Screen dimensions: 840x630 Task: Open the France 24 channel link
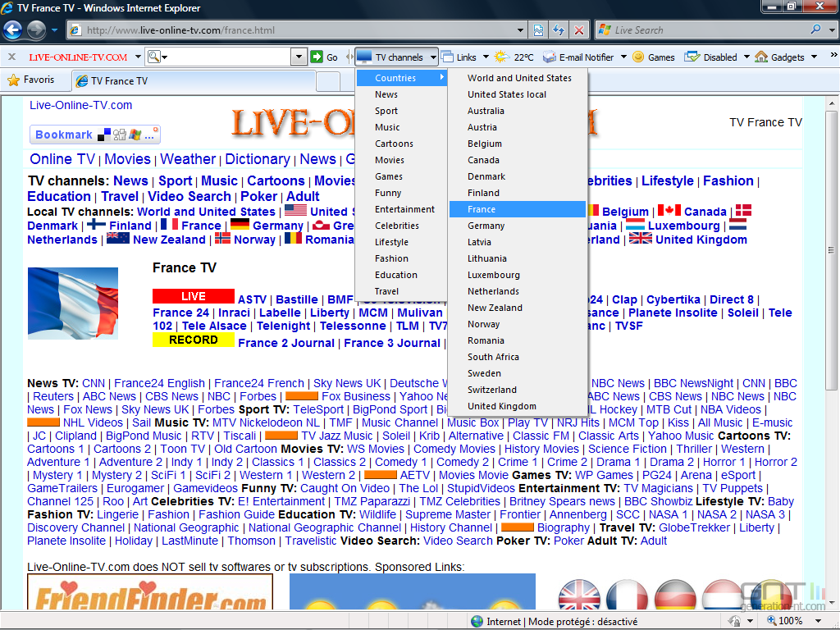(180, 313)
